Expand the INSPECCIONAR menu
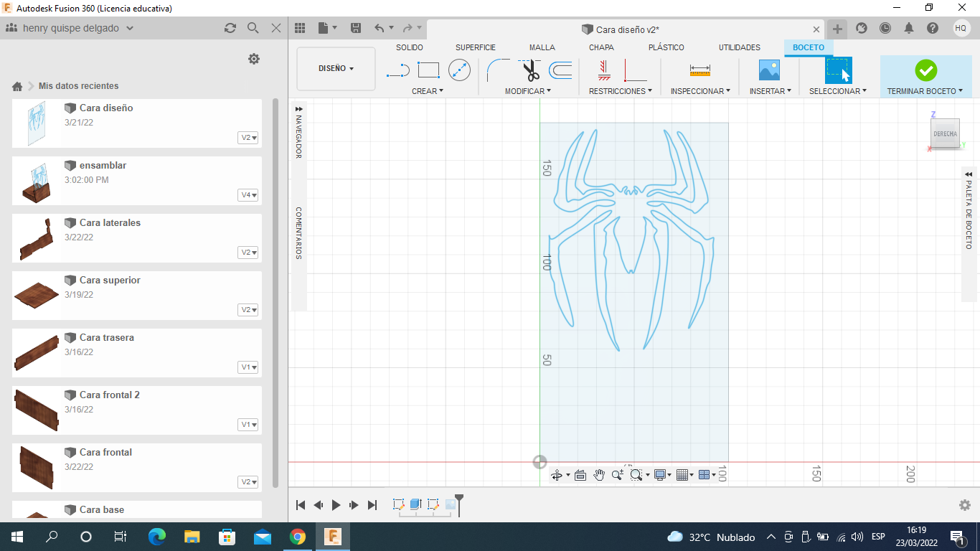Image resolution: width=980 pixels, height=551 pixels. coord(700,91)
